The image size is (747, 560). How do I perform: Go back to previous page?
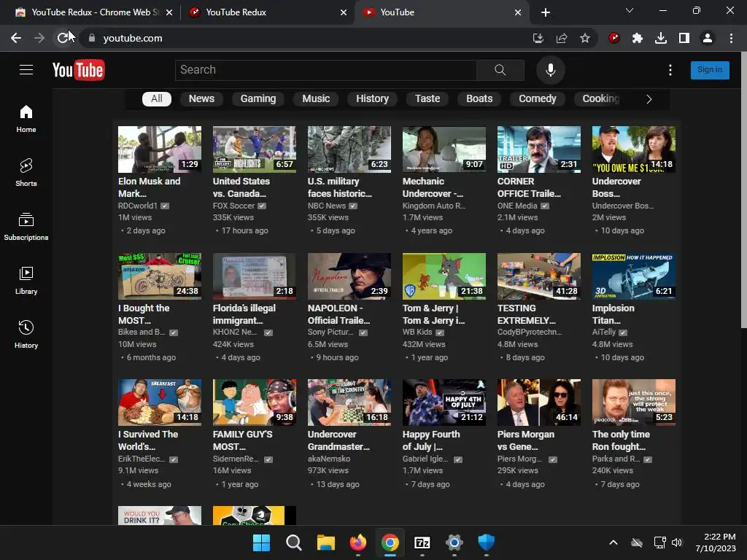(16, 38)
